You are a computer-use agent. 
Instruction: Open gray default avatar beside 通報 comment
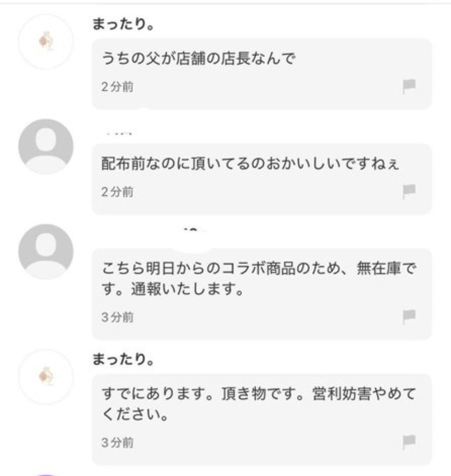[46, 252]
